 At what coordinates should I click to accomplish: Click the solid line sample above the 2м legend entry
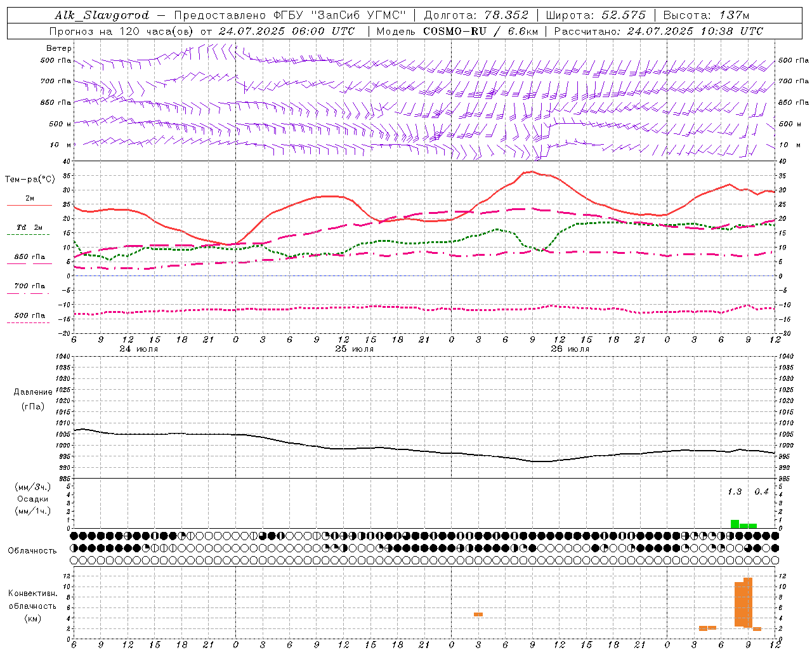pos(29,205)
